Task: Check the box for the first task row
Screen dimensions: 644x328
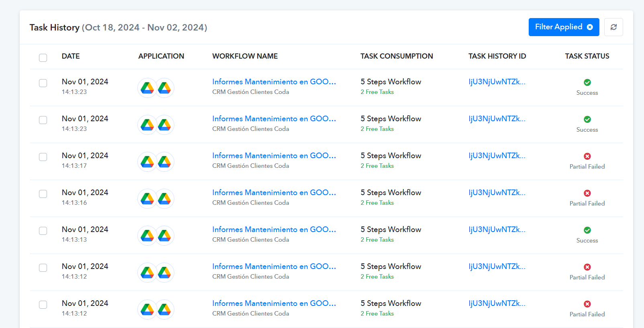Action: 43,83
